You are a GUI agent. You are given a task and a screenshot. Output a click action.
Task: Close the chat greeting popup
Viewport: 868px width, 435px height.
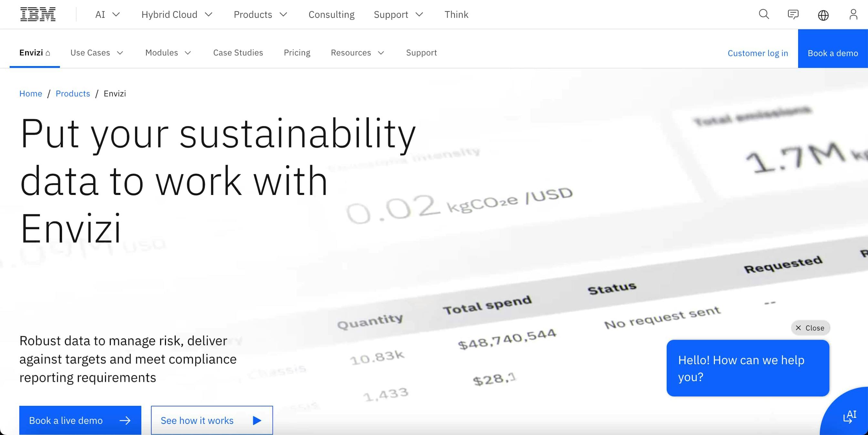(x=810, y=328)
